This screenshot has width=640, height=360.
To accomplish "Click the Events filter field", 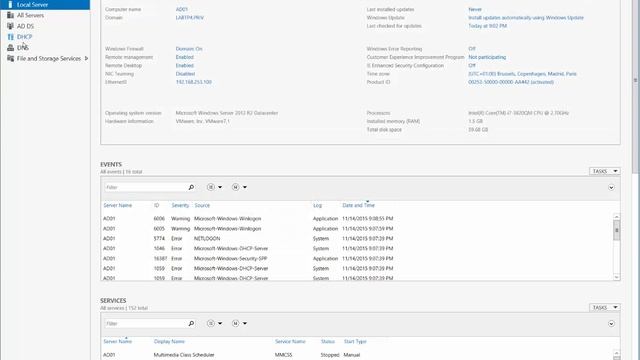I will pos(146,187).
